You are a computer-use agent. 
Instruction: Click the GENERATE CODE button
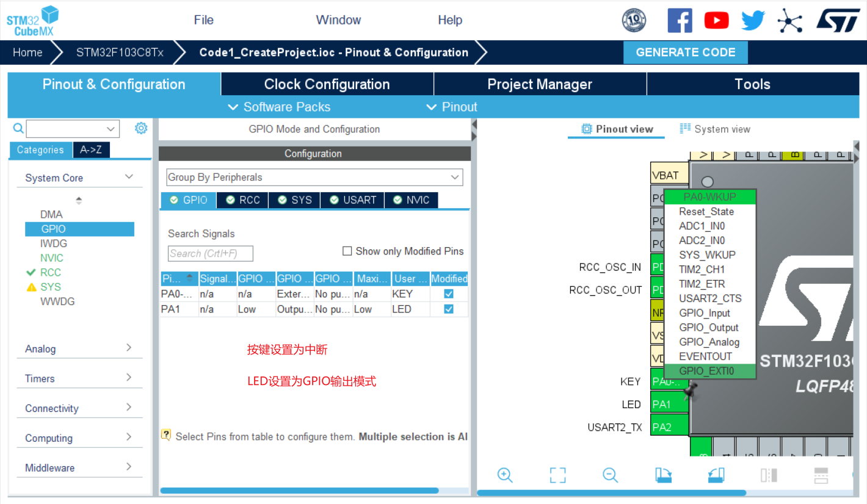[686, 52]
